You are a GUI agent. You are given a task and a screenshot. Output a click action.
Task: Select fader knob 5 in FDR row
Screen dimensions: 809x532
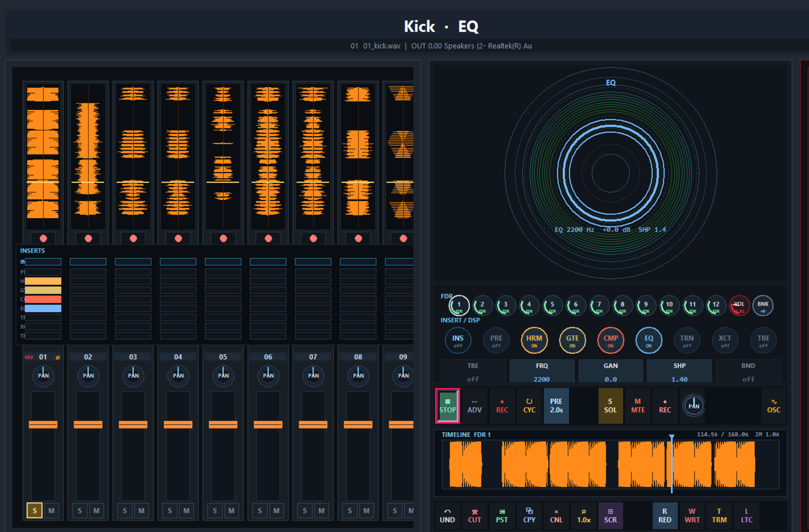click(x=552, y=305)
